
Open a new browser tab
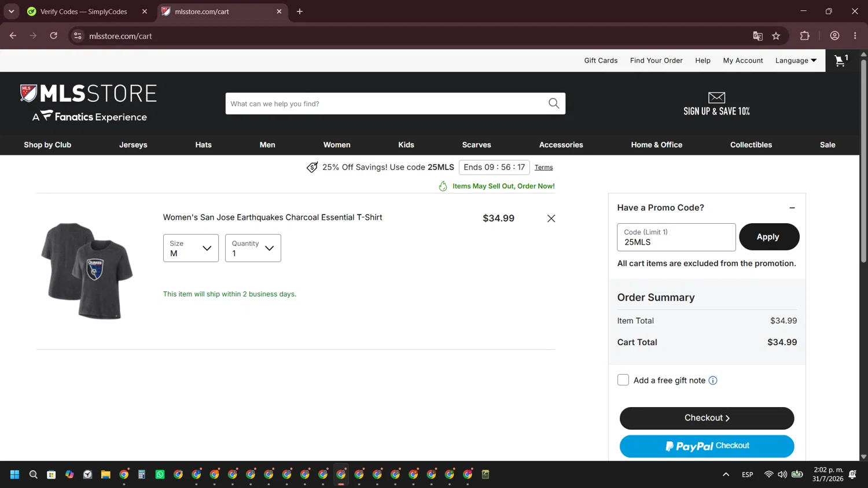300,12
